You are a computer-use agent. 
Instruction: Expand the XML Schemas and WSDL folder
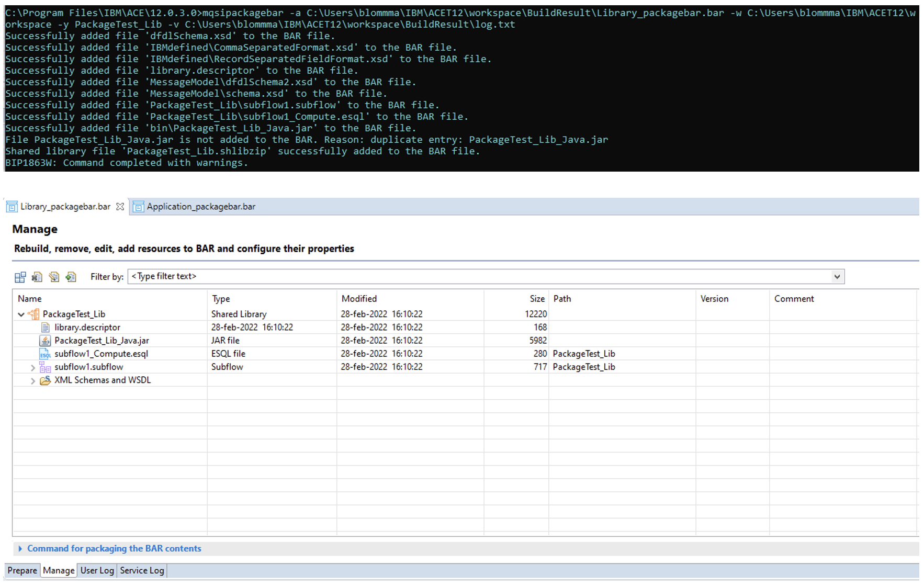(33, 380)
